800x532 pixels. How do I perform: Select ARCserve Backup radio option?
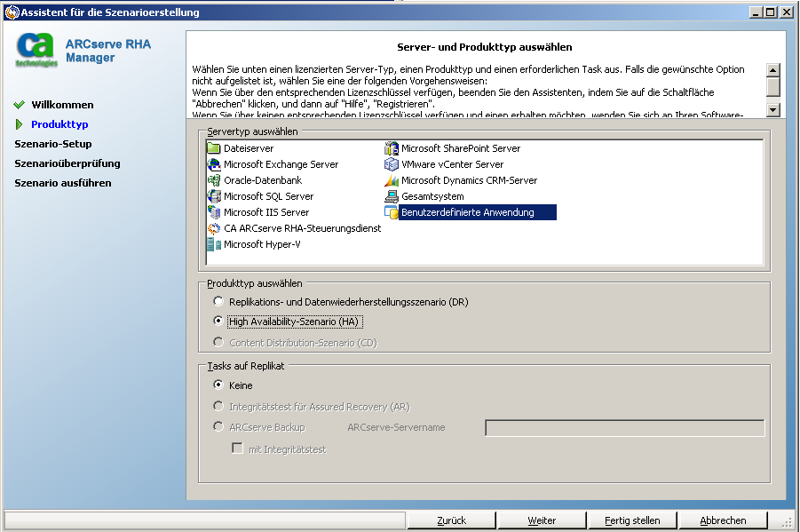click(x=218, y=426)
